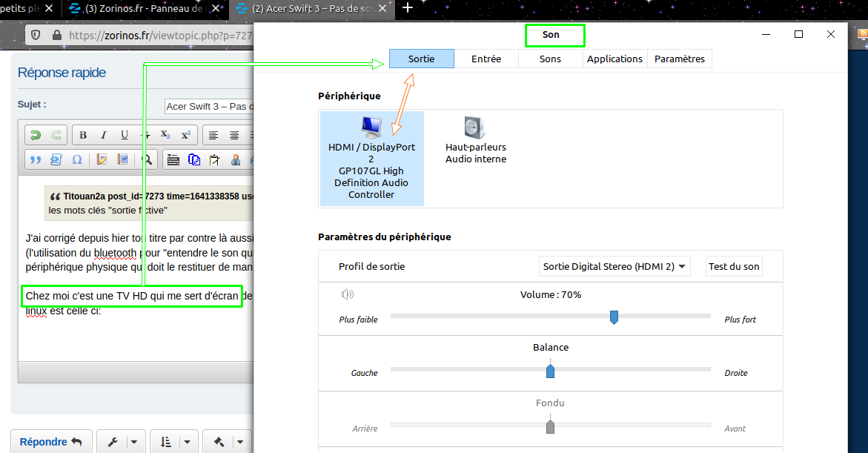
Task: Click the superscript icon in the editor
Action: pos(186,135)
